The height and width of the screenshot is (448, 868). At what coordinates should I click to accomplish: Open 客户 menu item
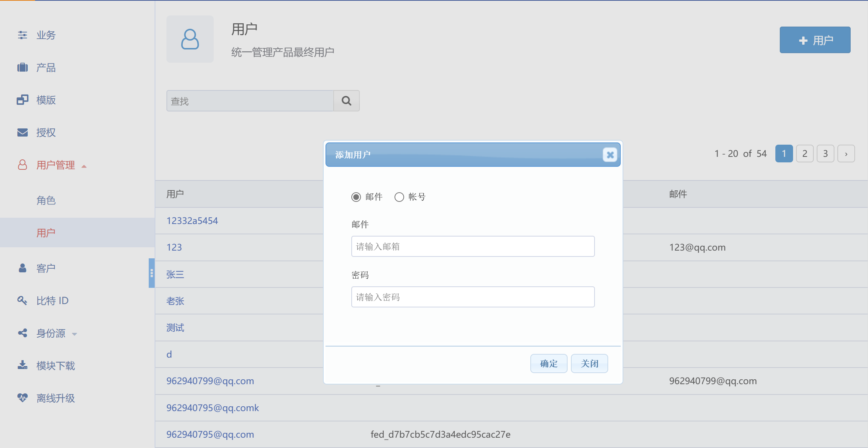click(x=46, y=268)
